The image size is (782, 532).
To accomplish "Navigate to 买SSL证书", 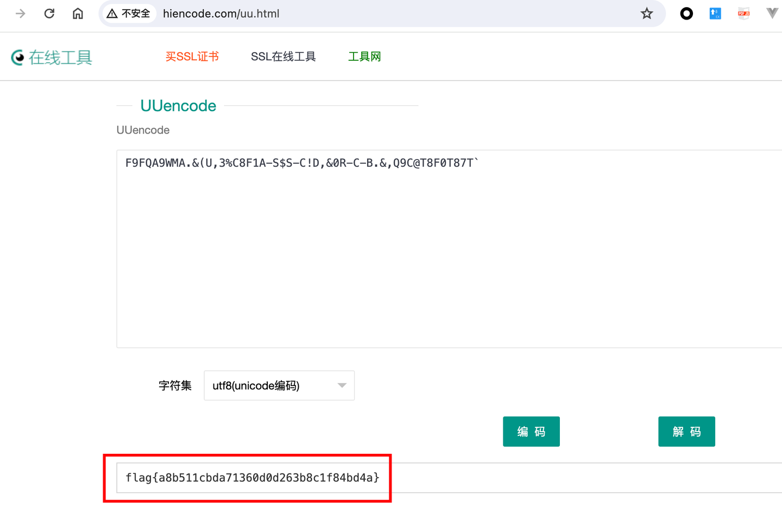I will pos(192,56).
